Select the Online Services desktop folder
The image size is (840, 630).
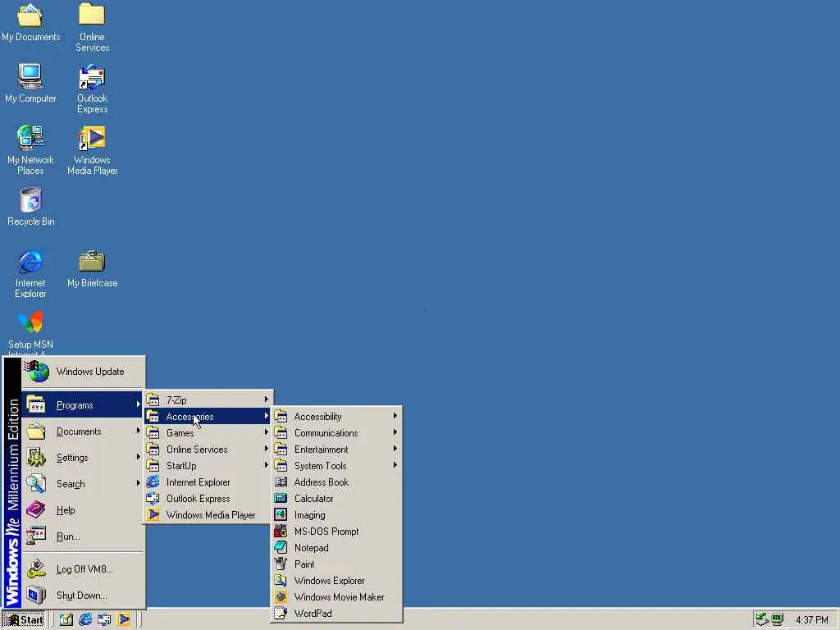tap(92, 28)
